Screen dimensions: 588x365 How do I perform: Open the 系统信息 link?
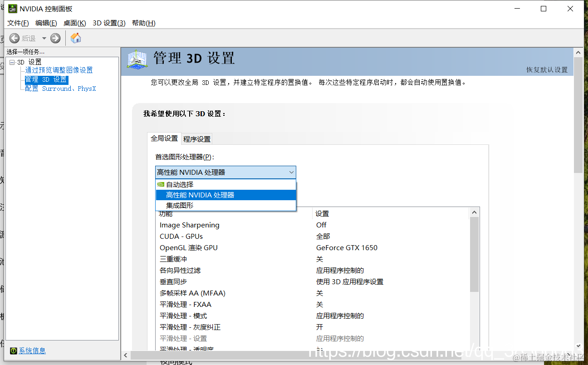[32, 351]
